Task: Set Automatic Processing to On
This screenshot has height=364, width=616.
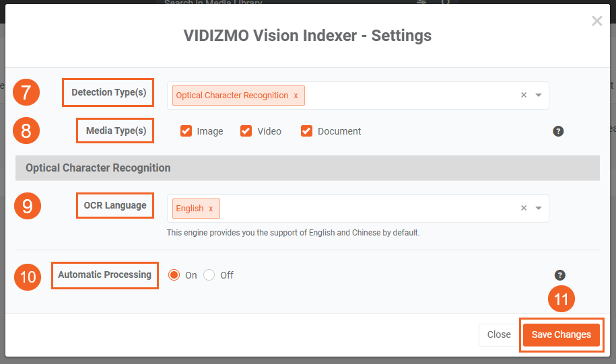Action: (174, 275)
